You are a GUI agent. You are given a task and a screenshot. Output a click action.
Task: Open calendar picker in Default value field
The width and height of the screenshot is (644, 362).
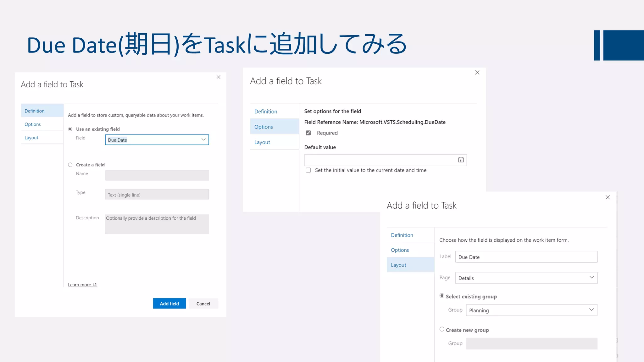461,160
